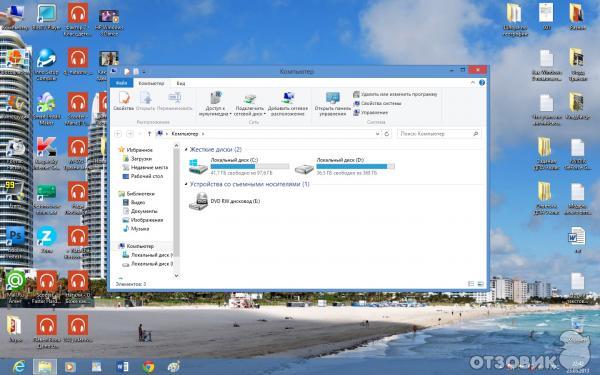The image size is (600, 375).
Task: Click Управление in the ribbon
Action: point(370,112)
